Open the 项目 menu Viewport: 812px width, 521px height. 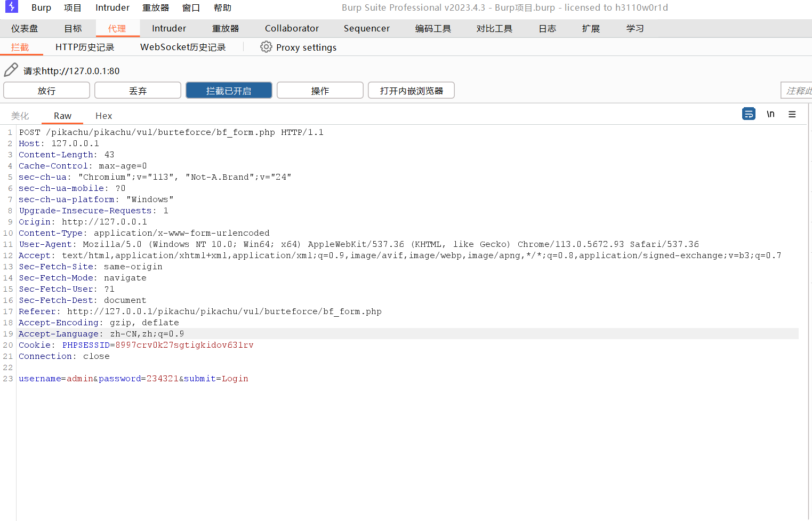pyautogui.click(x=73, y=7)
